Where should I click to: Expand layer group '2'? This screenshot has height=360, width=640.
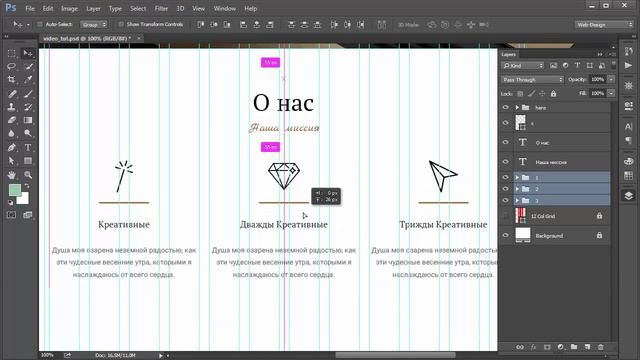[517, 189]
